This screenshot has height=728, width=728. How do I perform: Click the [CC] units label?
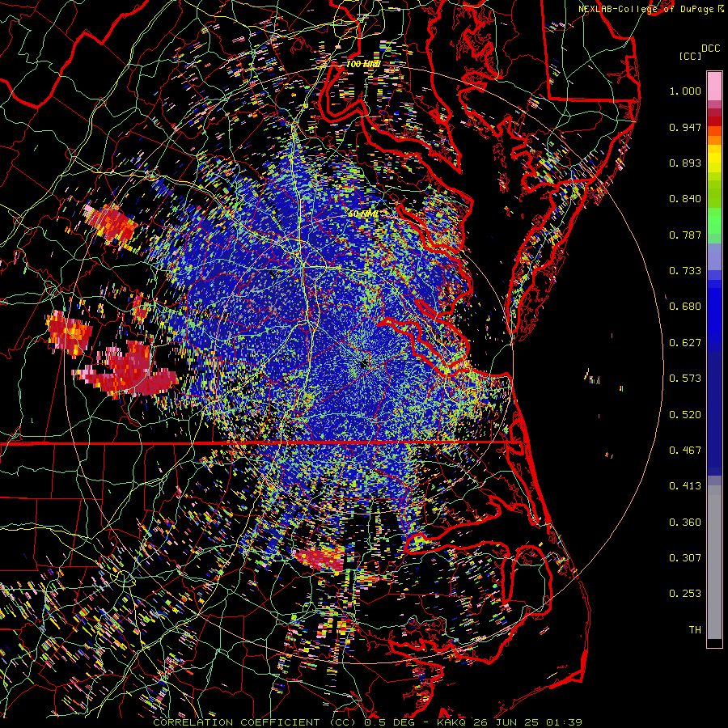691,56
